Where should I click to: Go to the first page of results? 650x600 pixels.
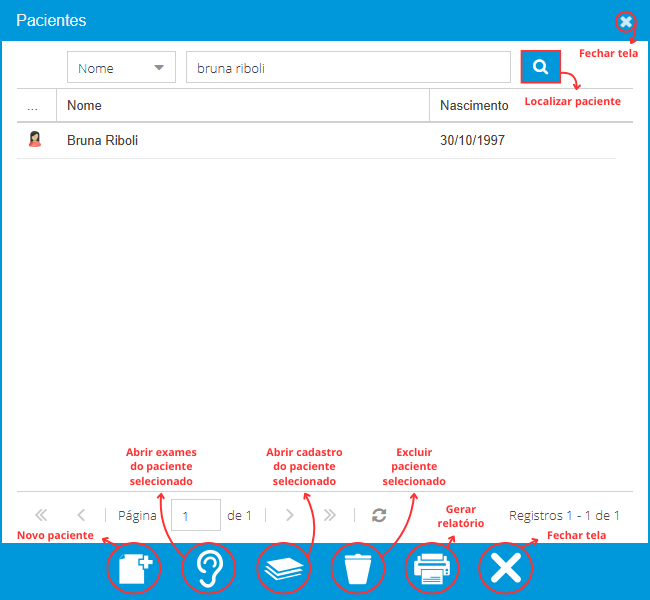pos(41,515)
